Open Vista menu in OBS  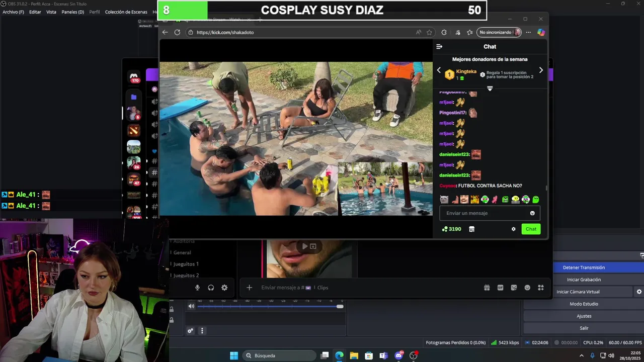click(x=51, y=12)
